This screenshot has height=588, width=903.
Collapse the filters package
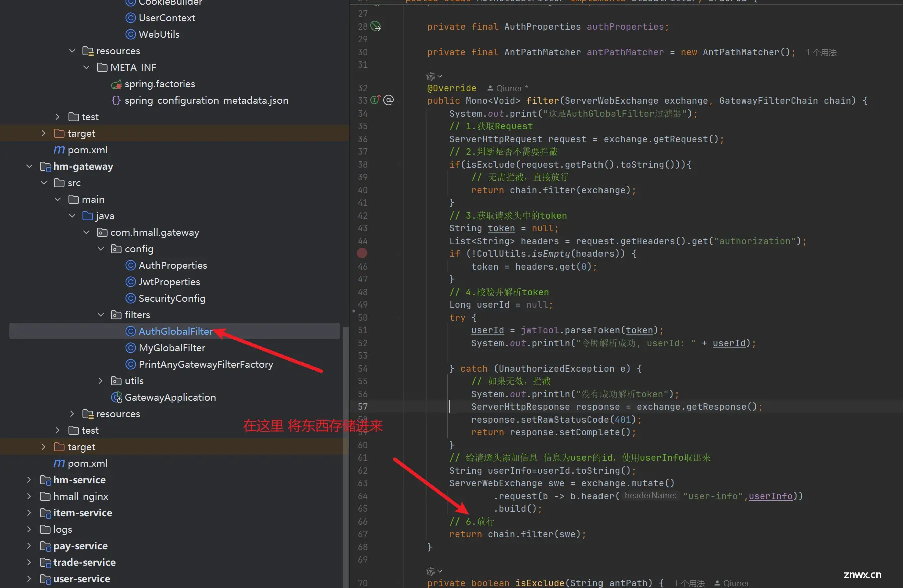(x=101, y=315)
